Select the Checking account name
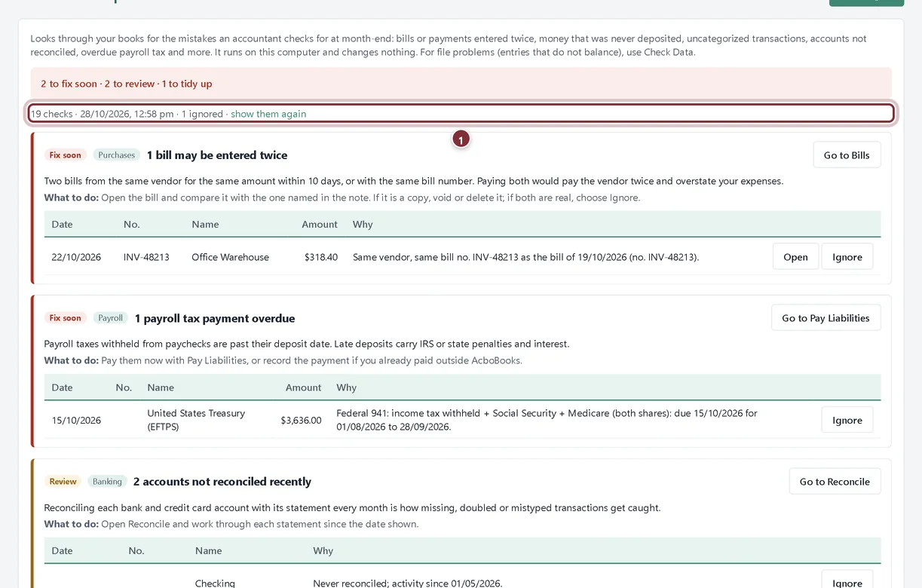The height and width of the screenshot is (588, 922). 215,583
